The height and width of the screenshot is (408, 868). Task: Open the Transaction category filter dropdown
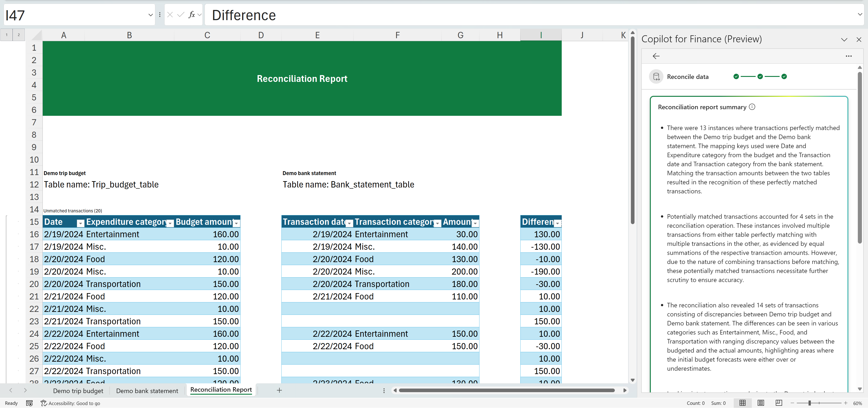[437, 223]
